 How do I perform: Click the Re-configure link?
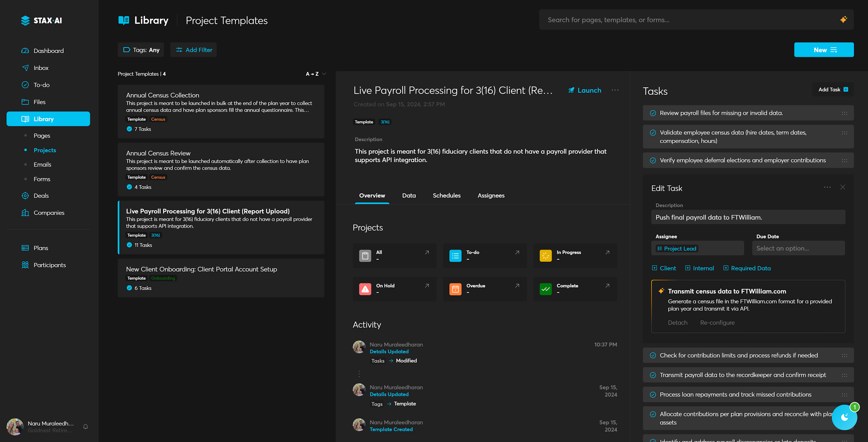717,322
